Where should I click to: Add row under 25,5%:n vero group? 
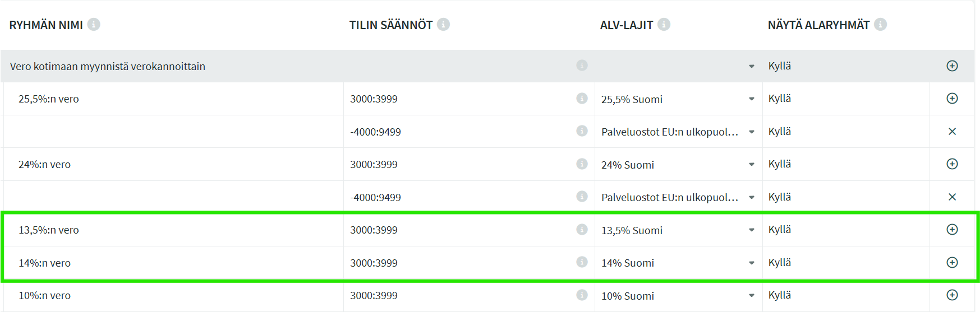952,99
